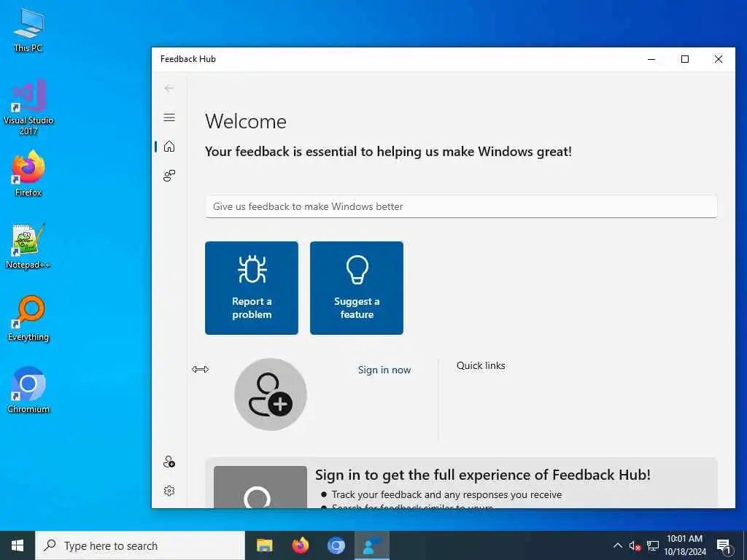The image size is (747, 560).
Task: Open the clock and date flyout
Action: point(685,545)
